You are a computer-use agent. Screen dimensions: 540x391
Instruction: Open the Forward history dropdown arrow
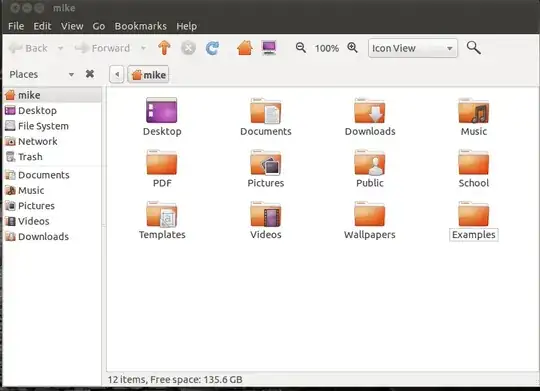tap(143, 48)
